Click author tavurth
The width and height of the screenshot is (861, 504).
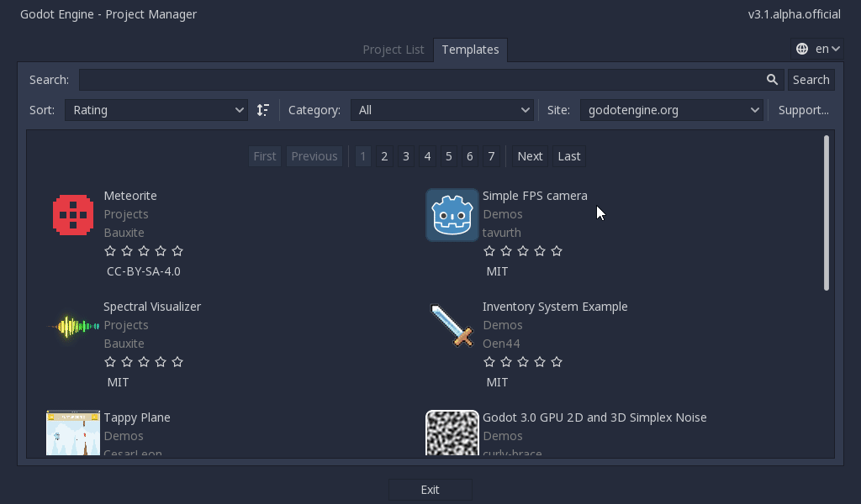502,233
